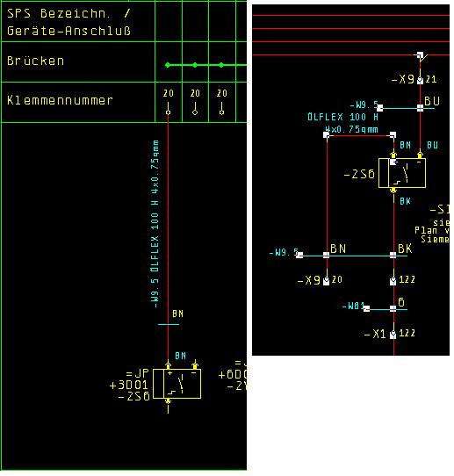Click the first green bridge dot in Brücken row
Screen dimensions: 454x476
point(168,65)
